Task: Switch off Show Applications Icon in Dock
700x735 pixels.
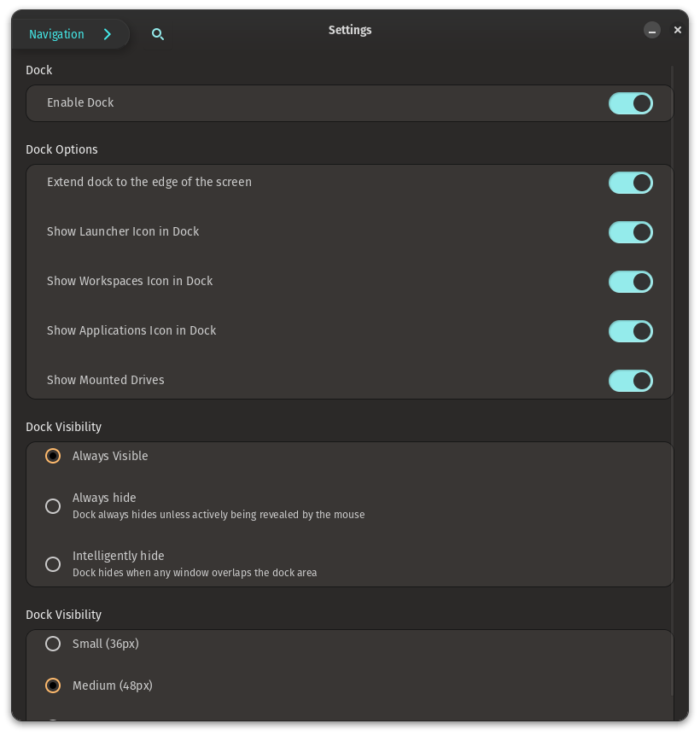Action: (630, 331)
